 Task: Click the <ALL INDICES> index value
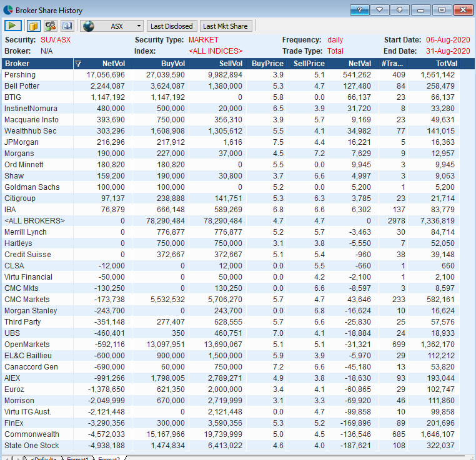(x=216, y=51)
